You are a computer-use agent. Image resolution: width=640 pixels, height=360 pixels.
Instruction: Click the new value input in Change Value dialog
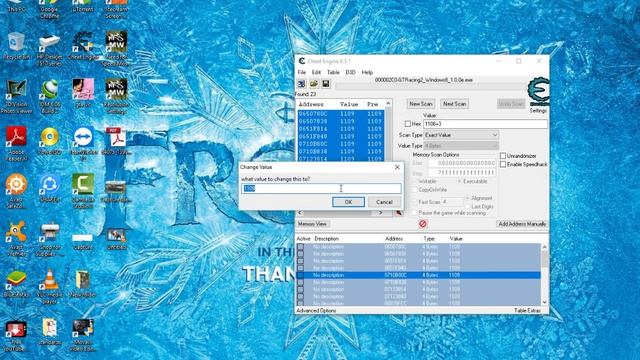pyautogui.click(x=322, y=188)
